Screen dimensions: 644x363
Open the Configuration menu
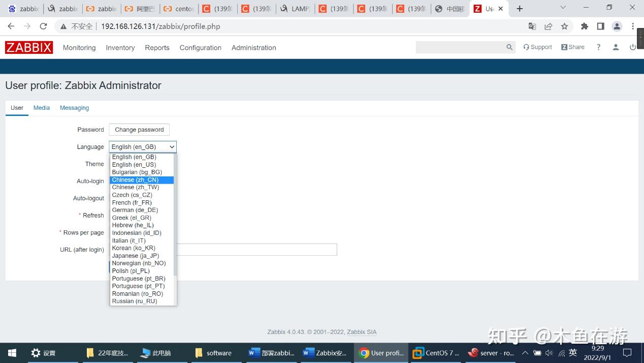pos(201,47)
